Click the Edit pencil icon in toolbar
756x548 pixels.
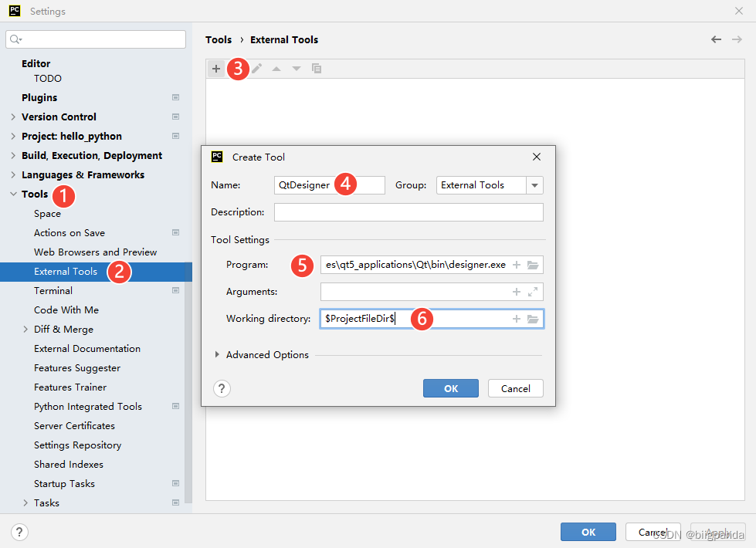(257, 69)
